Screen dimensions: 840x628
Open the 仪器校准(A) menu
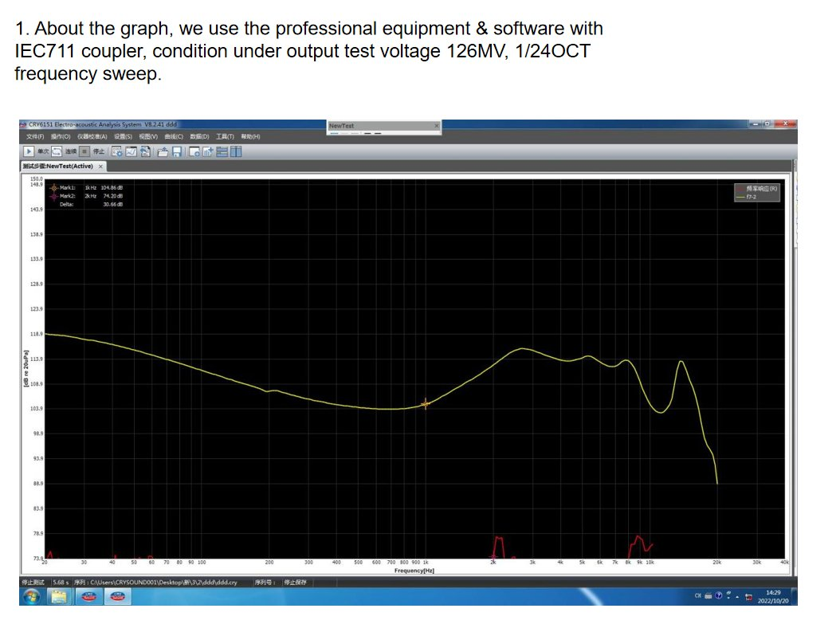[92, 137]
